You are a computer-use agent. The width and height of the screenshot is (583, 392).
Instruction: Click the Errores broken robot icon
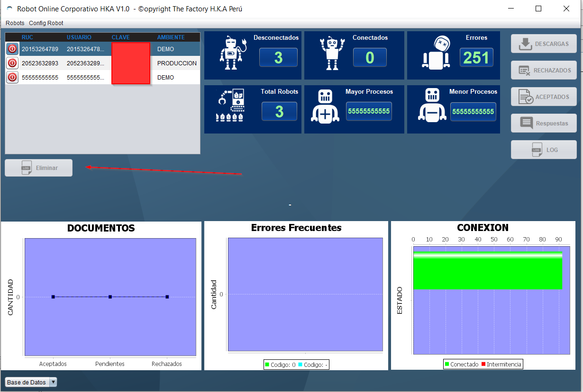[436, 53]
